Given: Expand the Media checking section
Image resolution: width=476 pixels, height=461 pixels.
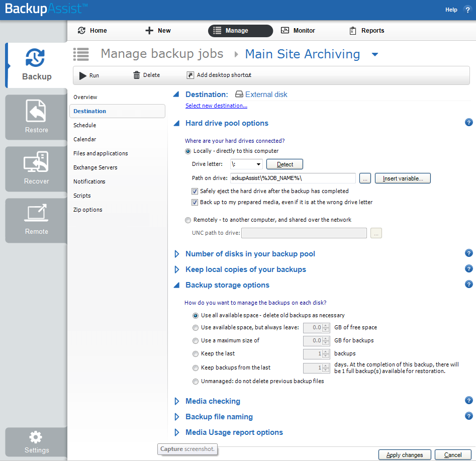Looking at the screenshot, I should (177, 401).
